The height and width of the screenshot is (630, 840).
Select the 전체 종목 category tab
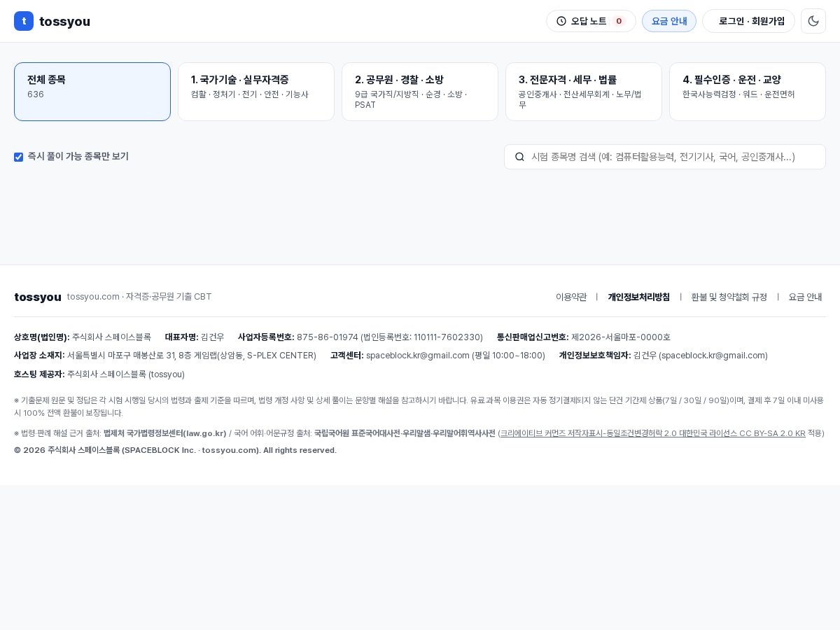[92, 92]
